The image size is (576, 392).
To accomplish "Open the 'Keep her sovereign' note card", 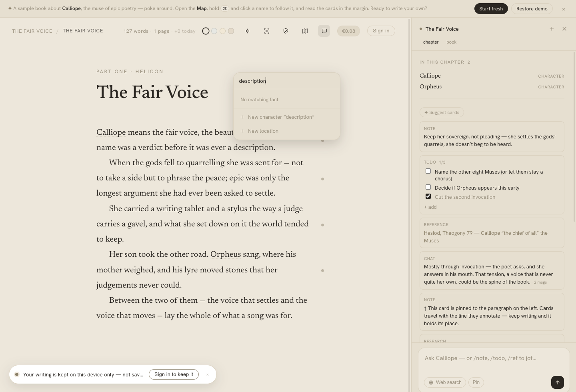I will pyautogui.click(x=492, y=137).
